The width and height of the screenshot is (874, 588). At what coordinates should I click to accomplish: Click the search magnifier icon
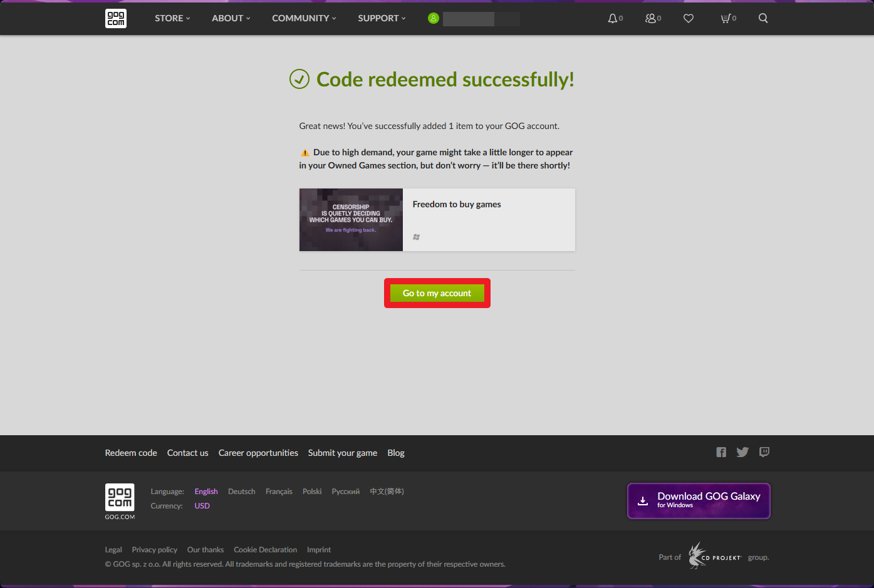763,18
